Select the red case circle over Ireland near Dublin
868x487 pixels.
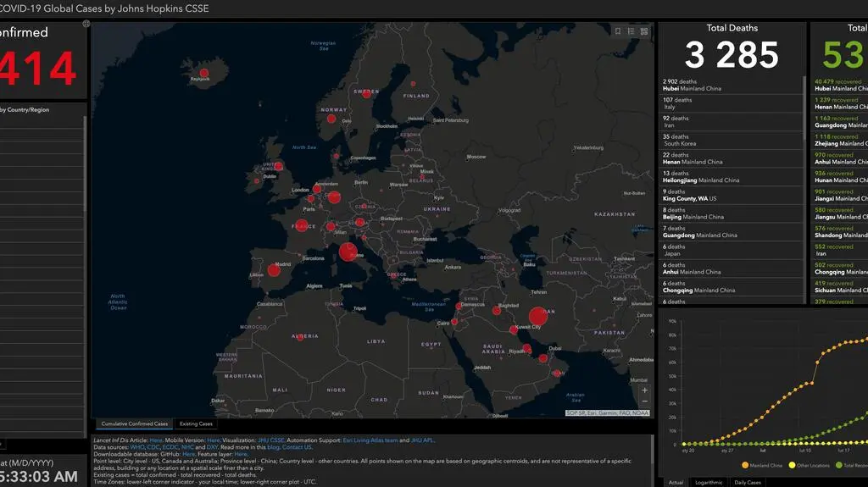pyautogui.click(x=256, y=181)
